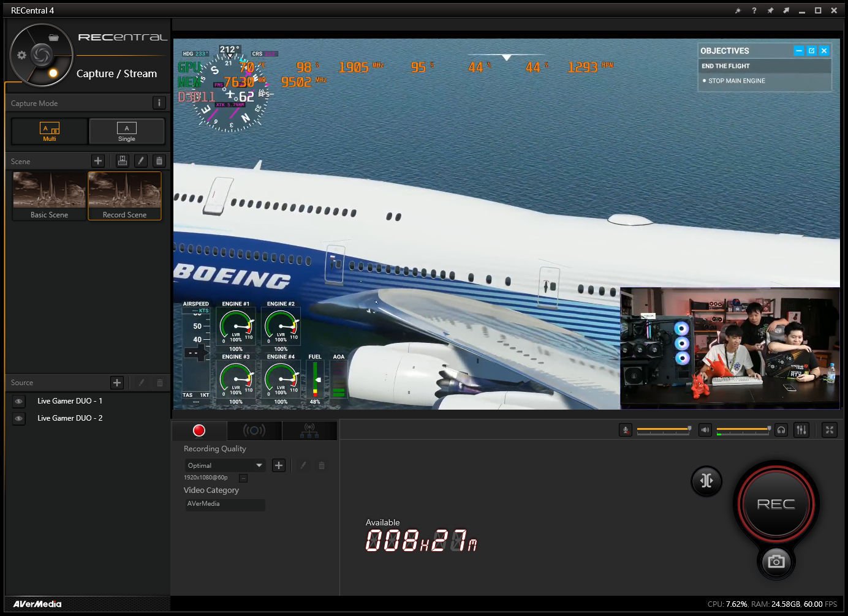Delete the selected scene
The width and height of the screenshot is (848, 616).
[x=159, y=160]
